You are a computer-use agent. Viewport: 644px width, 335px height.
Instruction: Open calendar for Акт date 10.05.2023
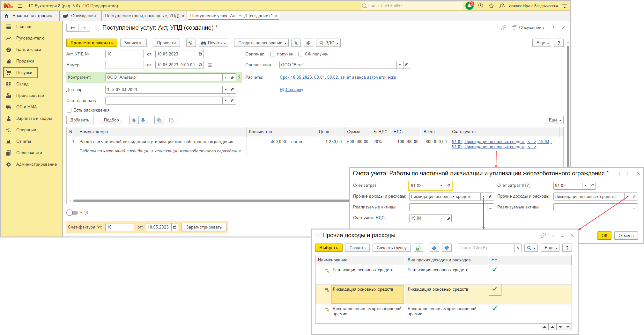click(x=200, y=54)
